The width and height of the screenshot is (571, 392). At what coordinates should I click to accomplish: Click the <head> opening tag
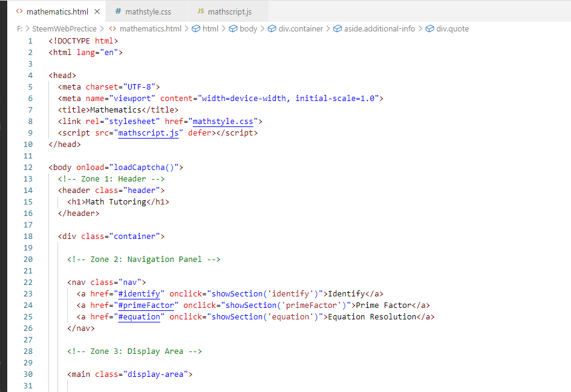click(x=62, y=76)
